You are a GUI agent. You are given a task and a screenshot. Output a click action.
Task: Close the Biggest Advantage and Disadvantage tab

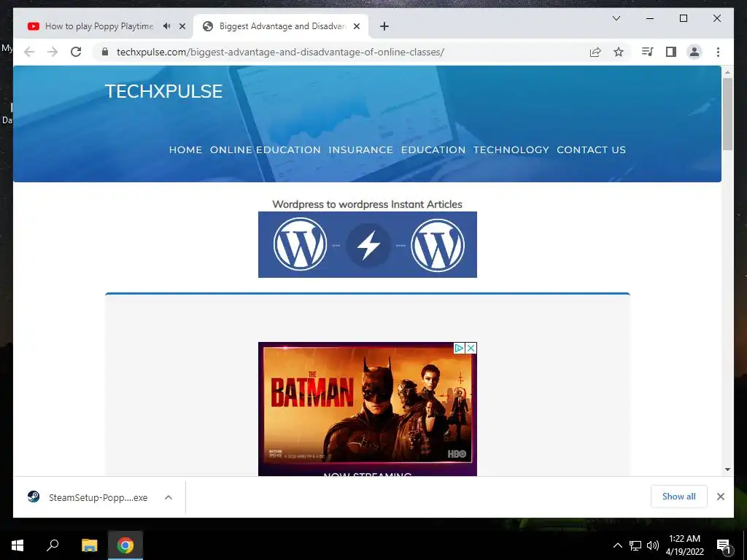pyautogui.click(x=356, y=26)
